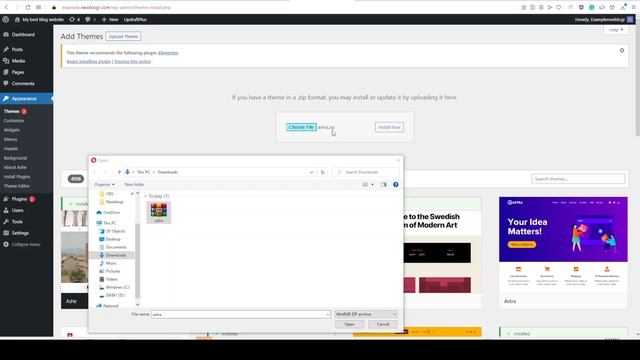The height and width of the screenshot is (360, 640).
Task: Select the Appearance sidebar menu
Action: 26,99
